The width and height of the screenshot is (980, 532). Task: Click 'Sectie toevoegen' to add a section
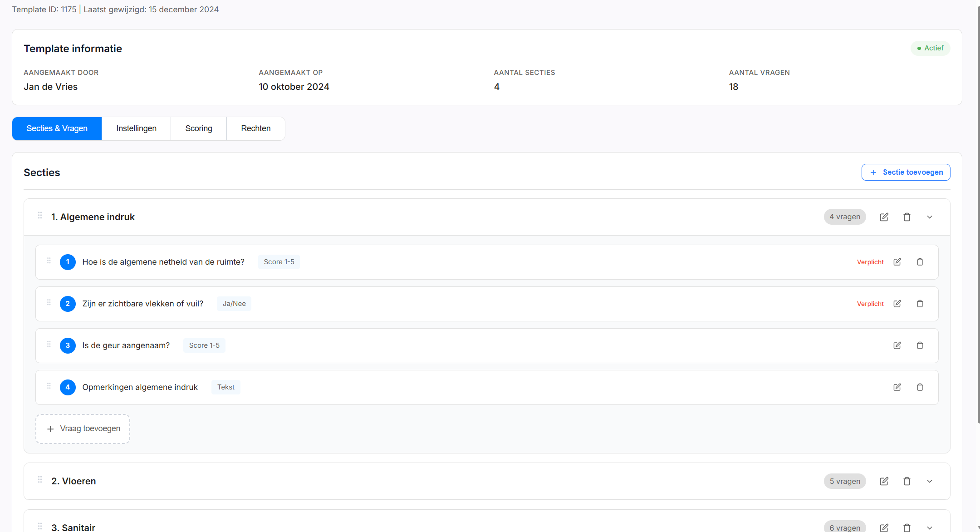[x=905, y=172]
